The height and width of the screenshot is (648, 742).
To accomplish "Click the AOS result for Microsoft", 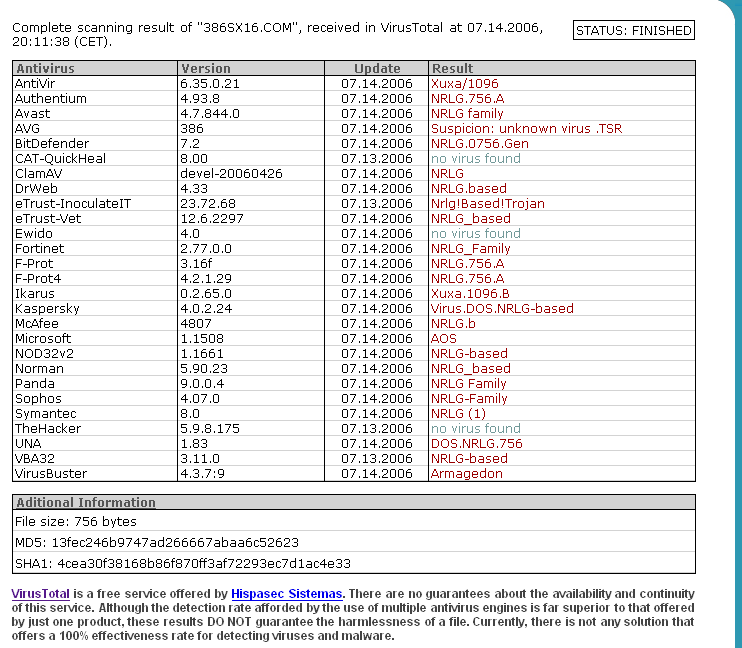I will 443,338.
